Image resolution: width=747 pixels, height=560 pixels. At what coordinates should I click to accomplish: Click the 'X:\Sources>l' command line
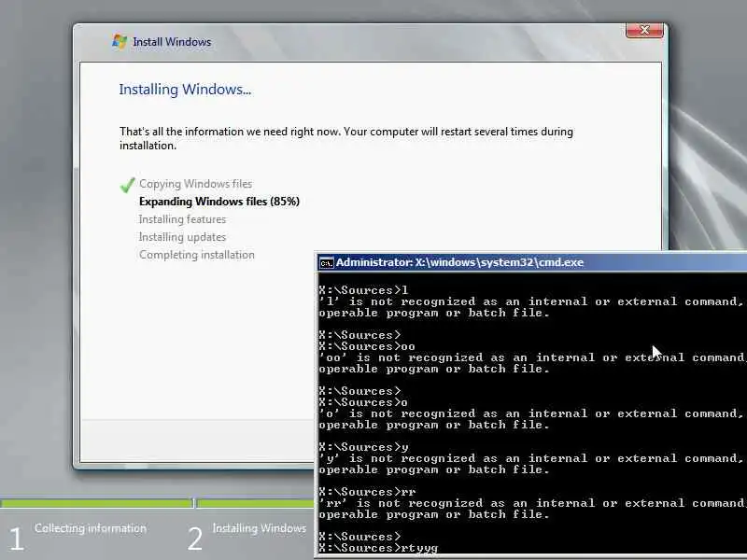(x=363, y=290)
